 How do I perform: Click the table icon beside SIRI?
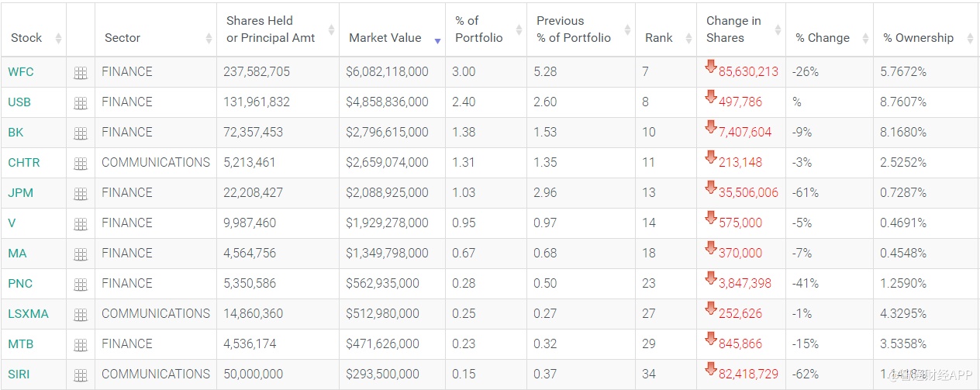point(80,375)
